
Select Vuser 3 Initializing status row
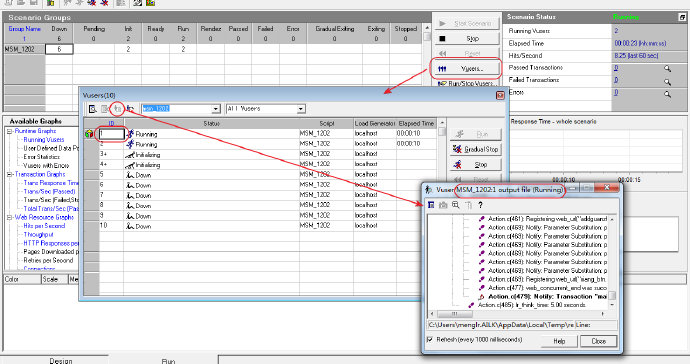(211, 154)
